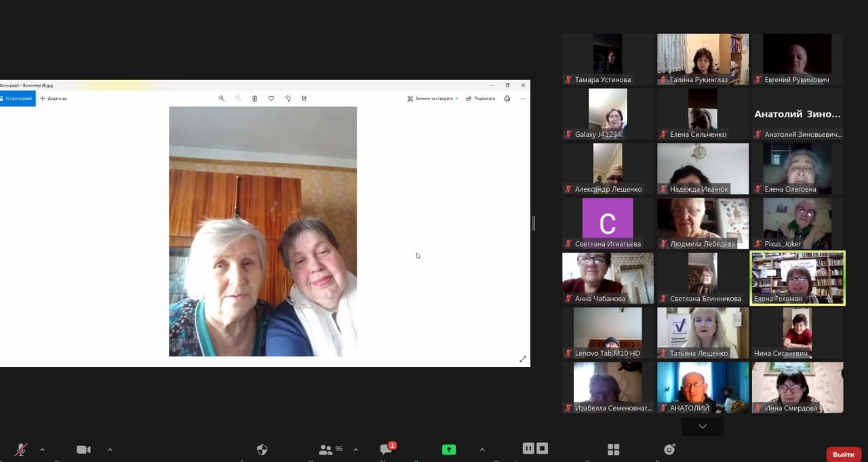The height and width of the screenshot is (462, 868).
Task: Click the crop icon in Photos toolbar
Action: [x=304, y=98]
